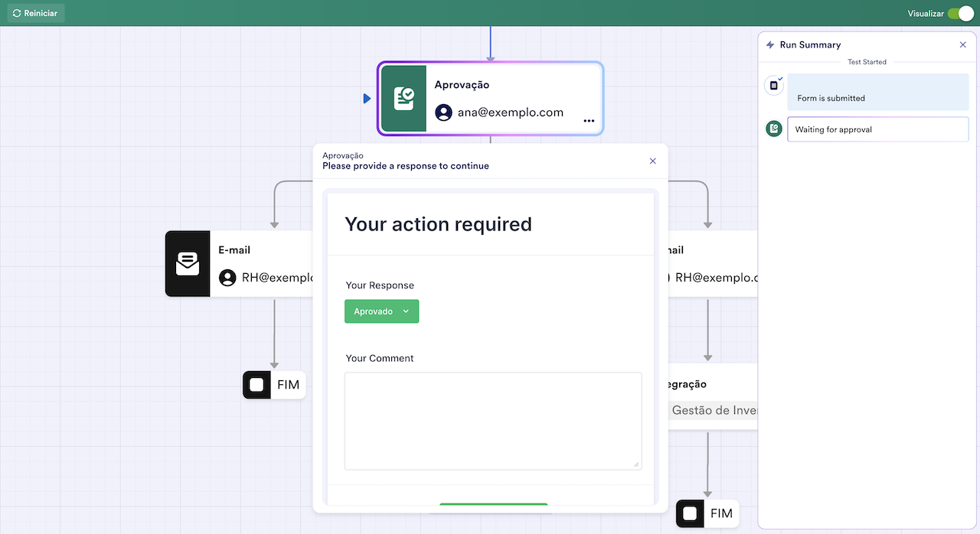
Task: Close the Aprovação response dialog
Action: pyautogui.click(x=652, y=161)
